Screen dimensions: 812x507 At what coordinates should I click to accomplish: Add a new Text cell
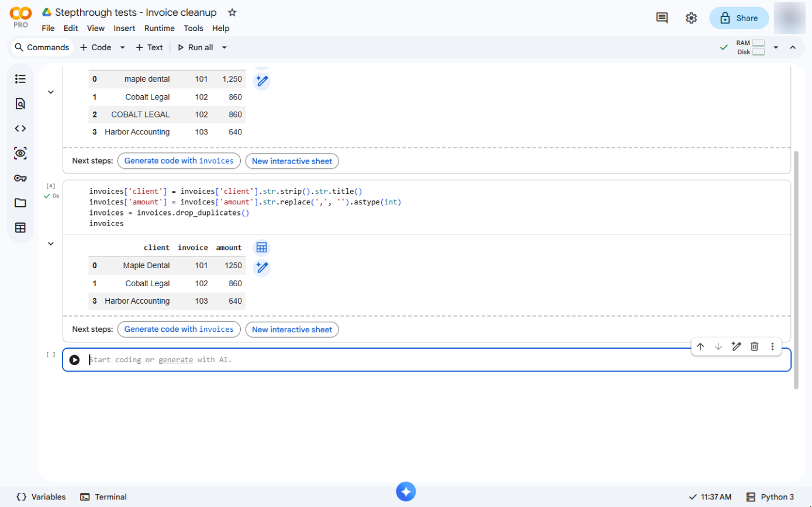[149, 47]
